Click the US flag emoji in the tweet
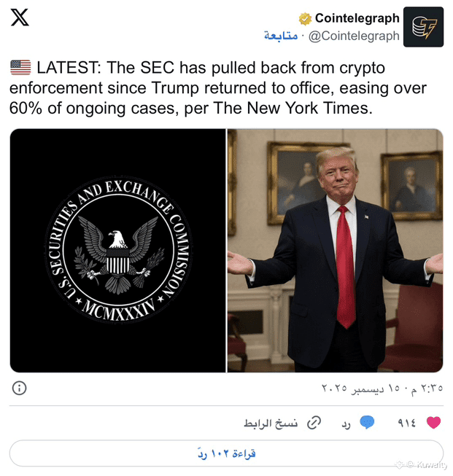This screenshot has width=453, height=476. (20, 67)
